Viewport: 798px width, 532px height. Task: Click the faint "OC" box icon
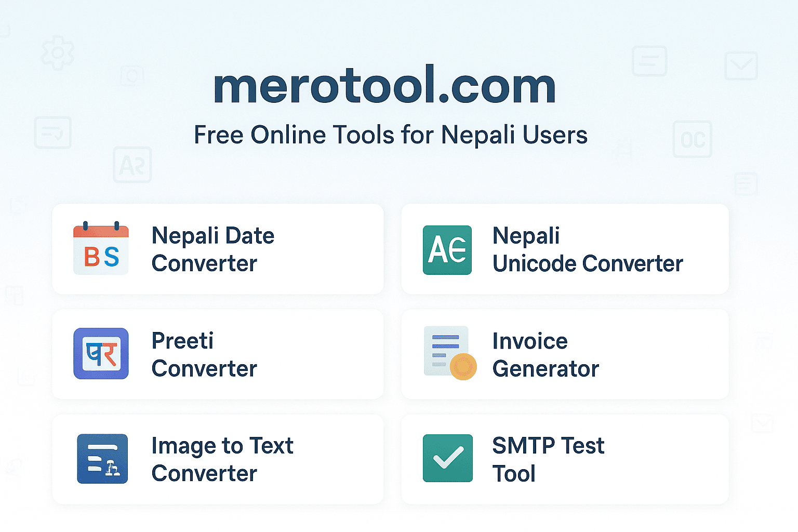692,139
